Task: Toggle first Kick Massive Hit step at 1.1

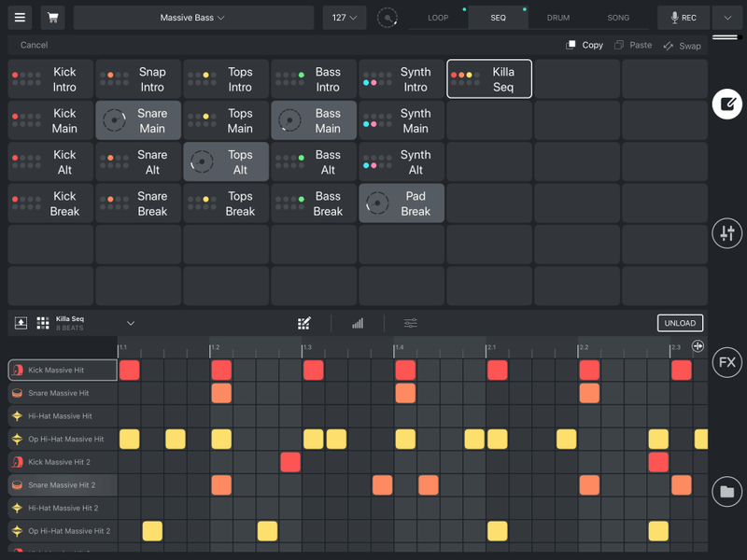Action: tap(130, 370)
